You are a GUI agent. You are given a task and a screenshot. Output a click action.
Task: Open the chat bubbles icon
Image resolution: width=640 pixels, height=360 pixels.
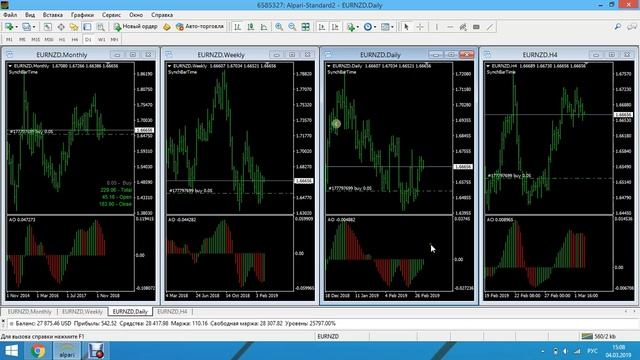pos(631,27)
